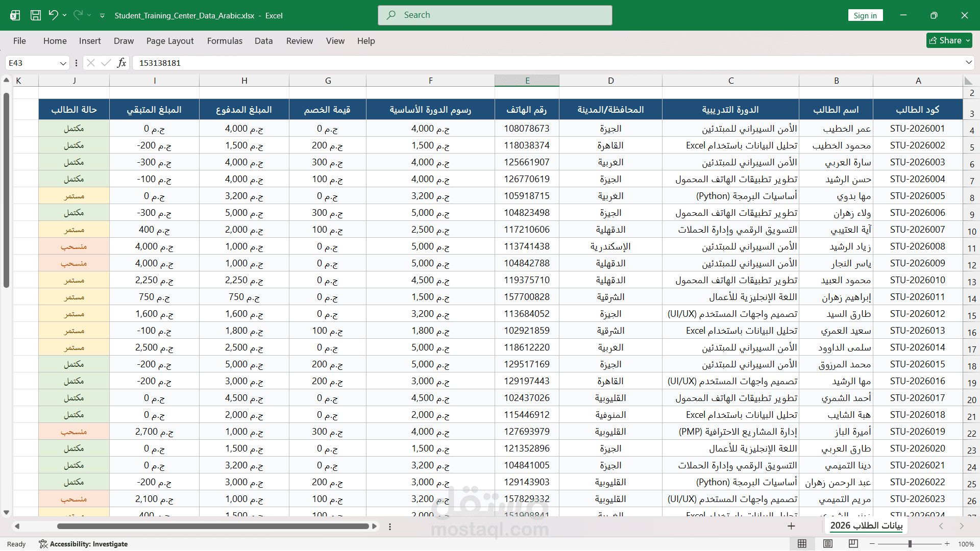Click the horizontal scrollbar left arrow

click(17, 526)
